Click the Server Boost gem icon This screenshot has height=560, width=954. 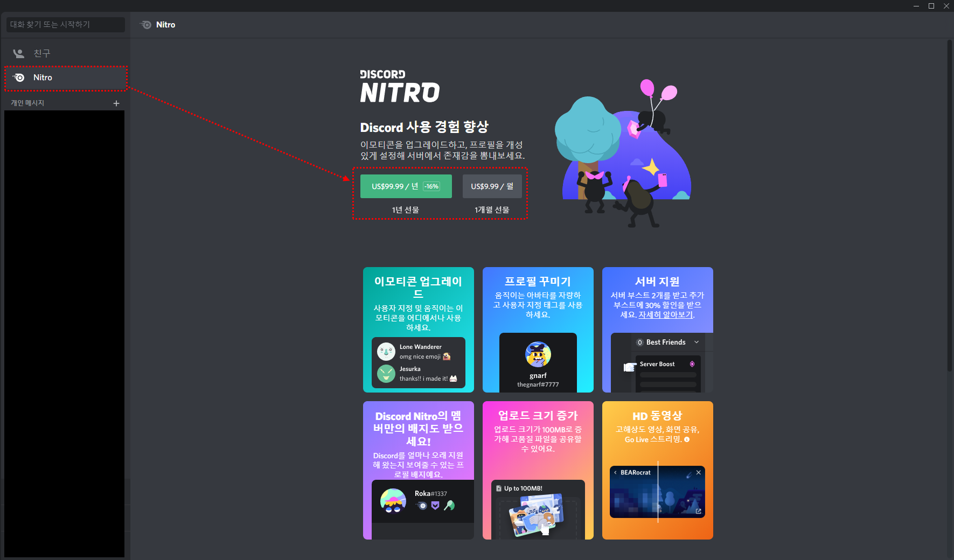pyautogui.click(x=692, y=364)
